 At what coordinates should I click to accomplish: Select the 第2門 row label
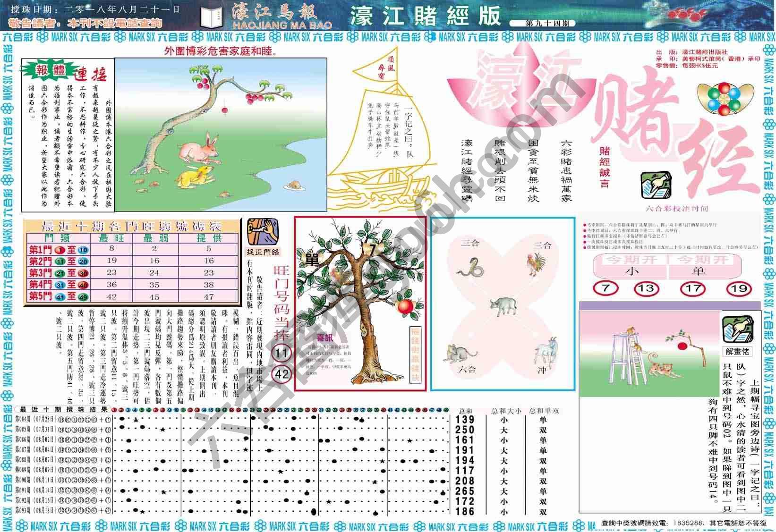pyautogui.click(x=59, y=262)
